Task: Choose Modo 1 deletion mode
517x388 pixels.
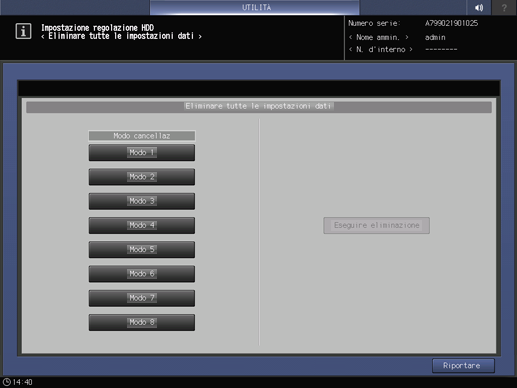Action: (142, 153)
